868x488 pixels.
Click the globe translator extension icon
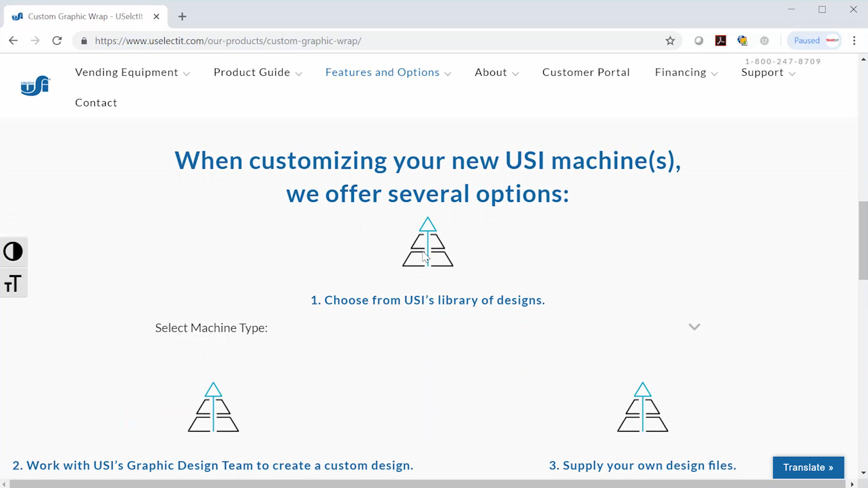(742, 41)
